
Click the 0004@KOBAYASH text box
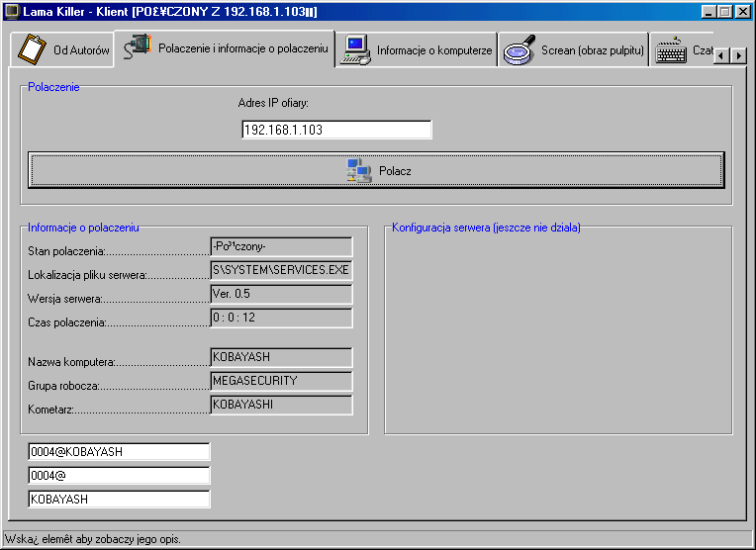119,452
